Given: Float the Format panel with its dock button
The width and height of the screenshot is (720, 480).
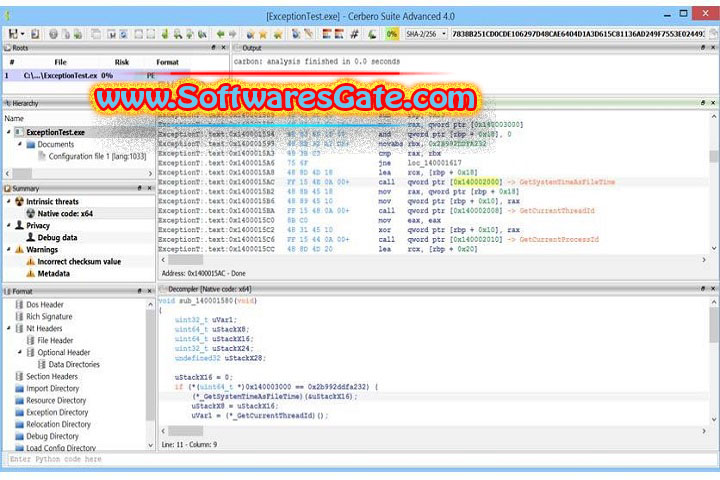Looking at the screenshot, I should 140,291.
